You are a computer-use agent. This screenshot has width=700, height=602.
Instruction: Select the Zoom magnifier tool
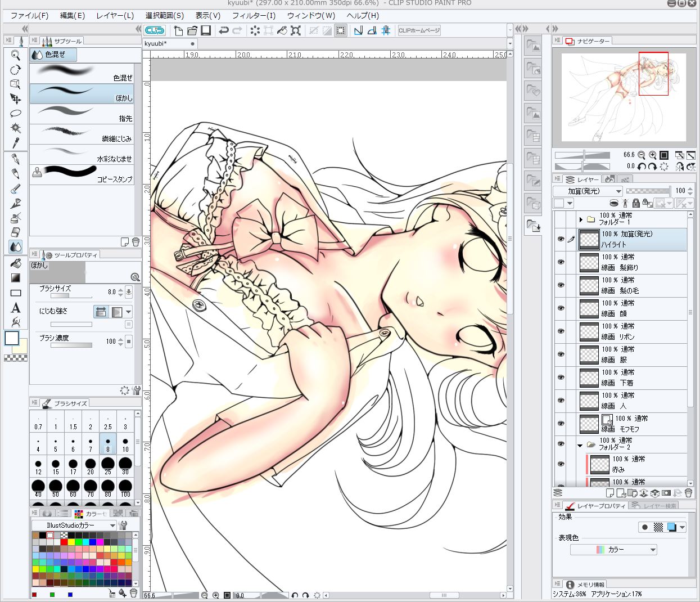[16, 55]
